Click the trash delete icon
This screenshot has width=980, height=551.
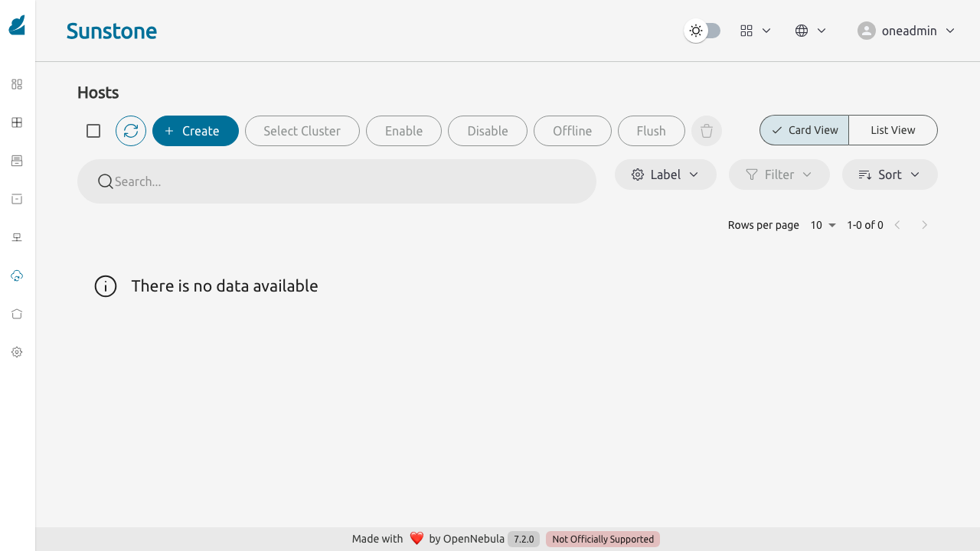pyautogui.click(x=707, y=131)
